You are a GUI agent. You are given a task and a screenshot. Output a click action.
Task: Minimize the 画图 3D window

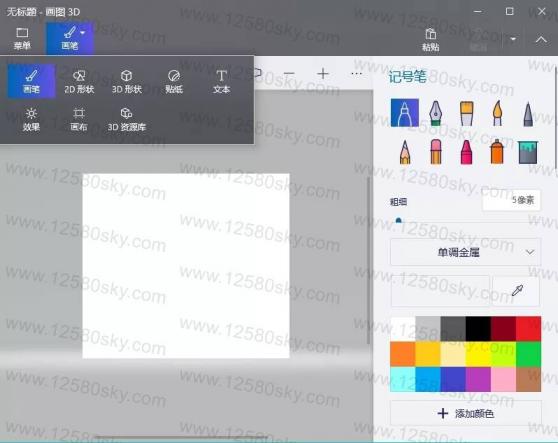(x=478, y=11)
